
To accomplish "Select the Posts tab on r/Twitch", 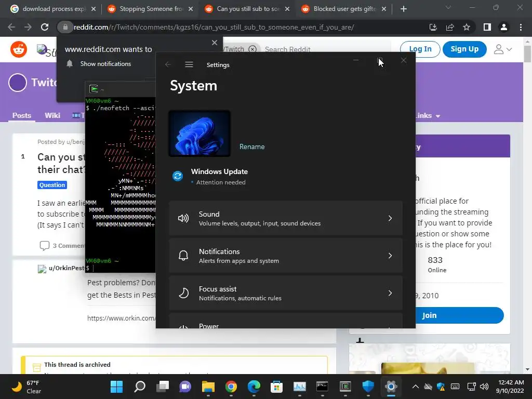I will coord(22,115).
